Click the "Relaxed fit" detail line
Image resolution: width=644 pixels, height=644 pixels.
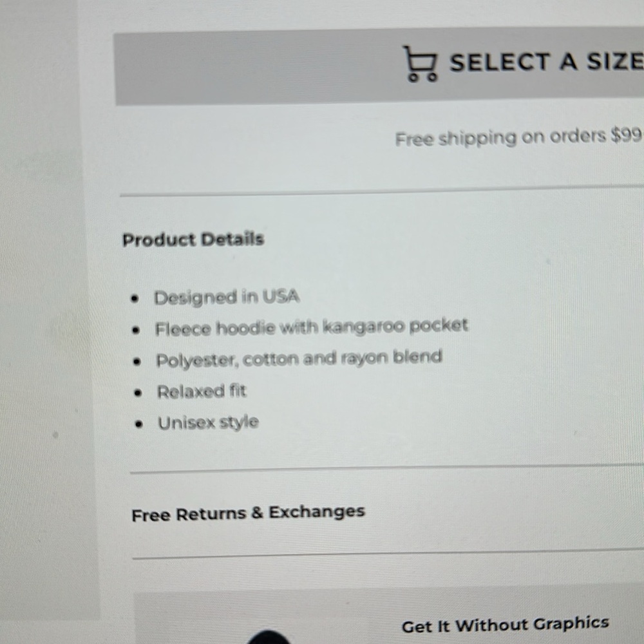tap(202, 392)
